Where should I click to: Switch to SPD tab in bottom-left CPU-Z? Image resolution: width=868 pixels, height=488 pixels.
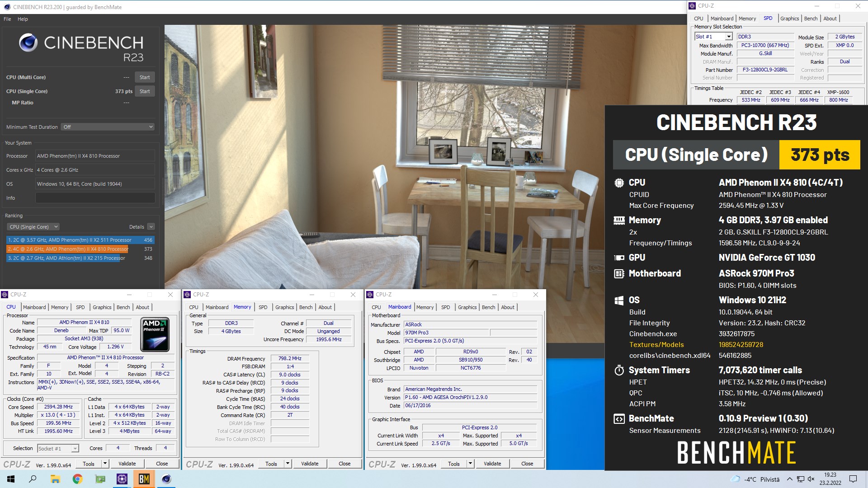(x=80, y=307)
